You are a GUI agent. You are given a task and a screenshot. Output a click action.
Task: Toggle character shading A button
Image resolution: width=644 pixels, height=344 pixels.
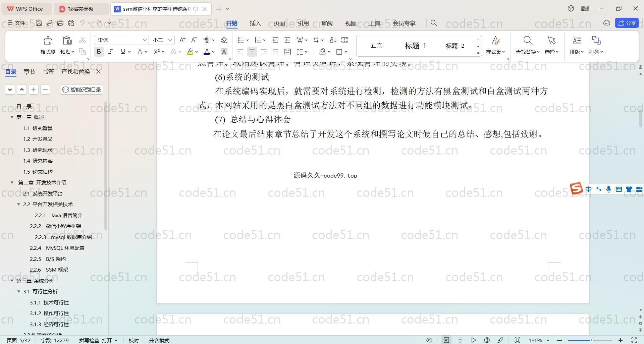(224, 52)
